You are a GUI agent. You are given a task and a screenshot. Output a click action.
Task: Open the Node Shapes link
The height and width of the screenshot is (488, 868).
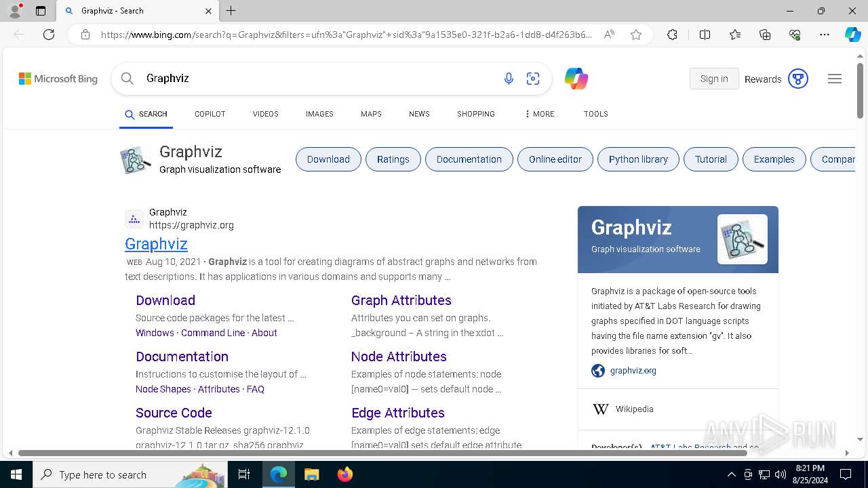coord(163,389)
